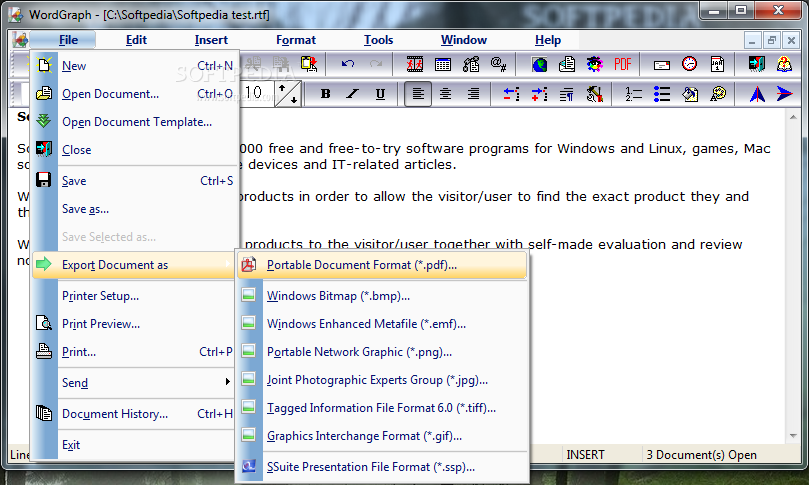Click the paste special clipboard icon
809x485 pixels.
pos(309,64)
